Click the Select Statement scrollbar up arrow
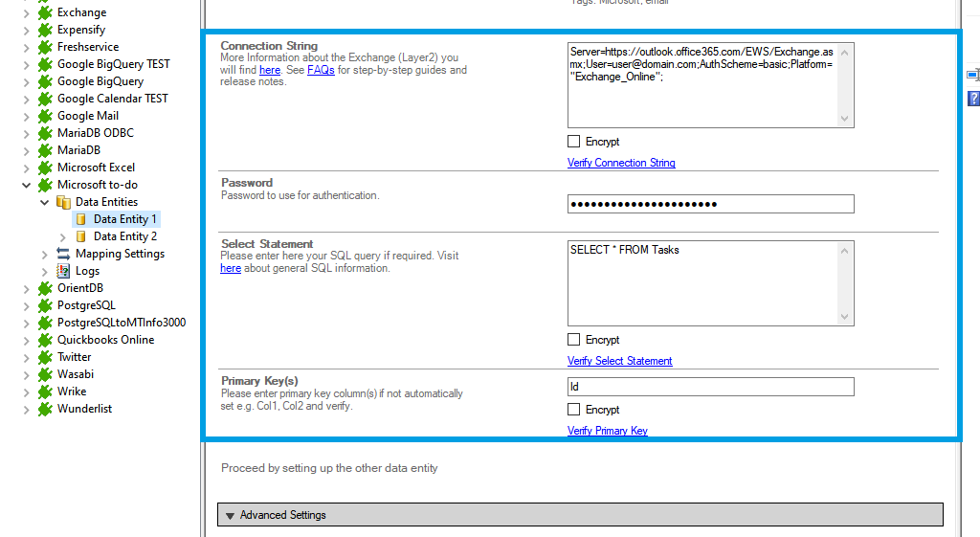This screenshot has width=980, height=537. click(x=844, y=251)
